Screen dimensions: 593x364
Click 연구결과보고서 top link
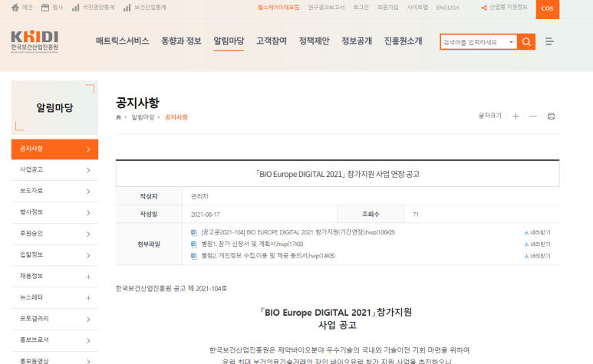[x=326, y=8]
